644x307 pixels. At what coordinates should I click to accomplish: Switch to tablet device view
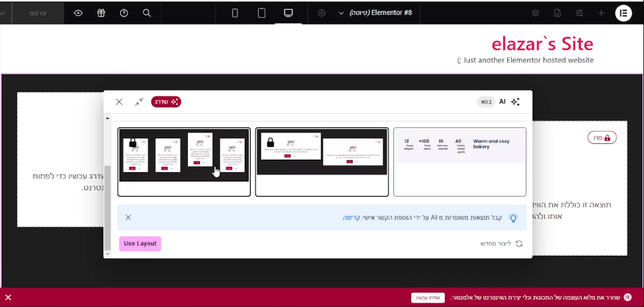[x=261, y=13]
